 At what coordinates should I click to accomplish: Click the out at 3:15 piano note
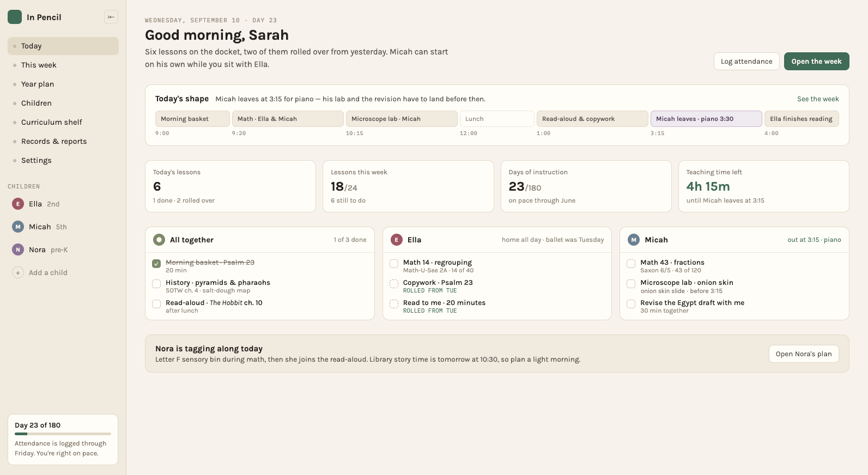point(814,240)
